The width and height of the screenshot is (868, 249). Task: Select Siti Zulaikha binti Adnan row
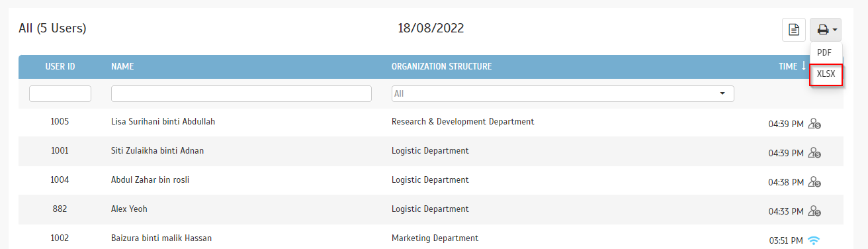(x=431, y=151)
